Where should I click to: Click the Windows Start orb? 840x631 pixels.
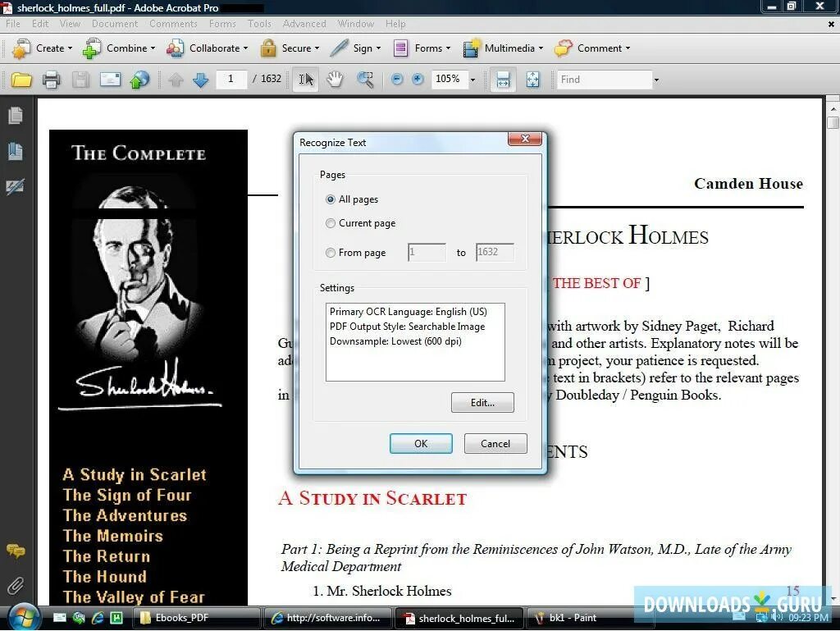[24, 616]
